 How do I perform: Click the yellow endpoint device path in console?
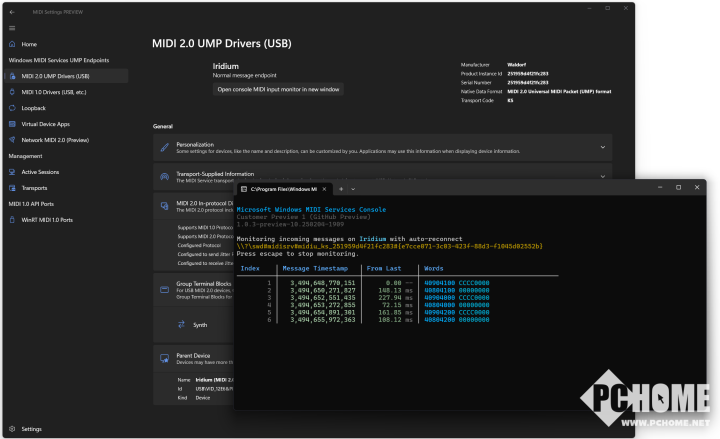coord(389,247)
